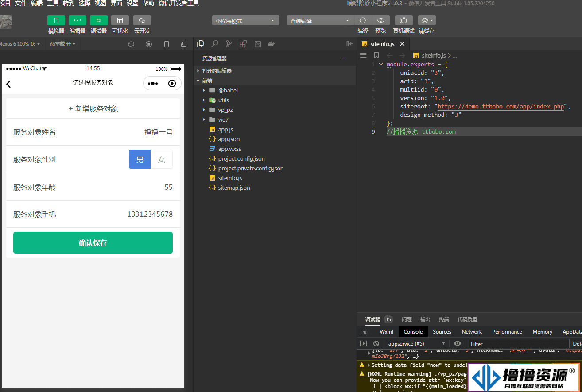Click the real device debug icon

click(x=404, y=20)
